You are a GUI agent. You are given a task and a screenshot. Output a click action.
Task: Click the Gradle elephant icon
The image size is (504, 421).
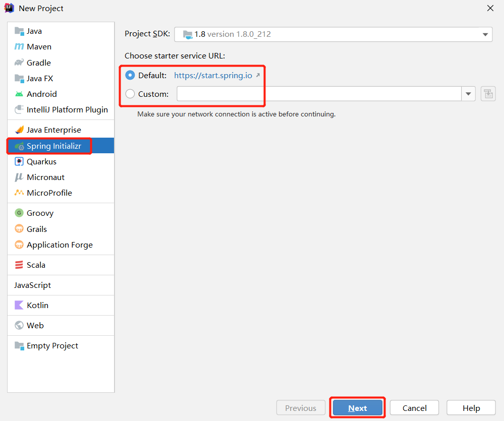[x=19, y=63]
